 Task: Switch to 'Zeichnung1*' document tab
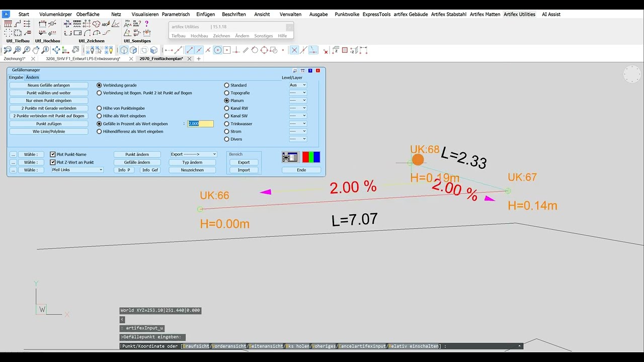tap(15, 59)
